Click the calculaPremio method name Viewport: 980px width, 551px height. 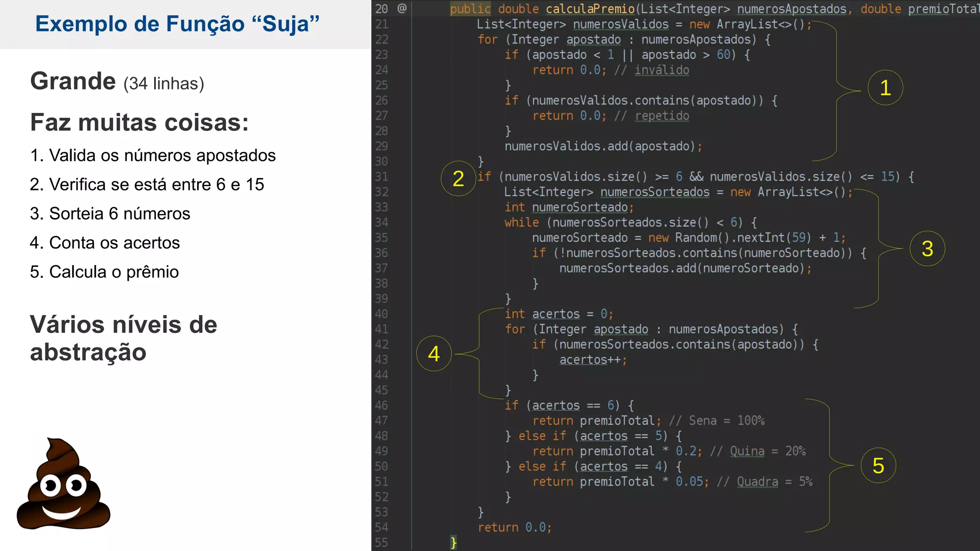pyautogui.click(x=590, y=9)
